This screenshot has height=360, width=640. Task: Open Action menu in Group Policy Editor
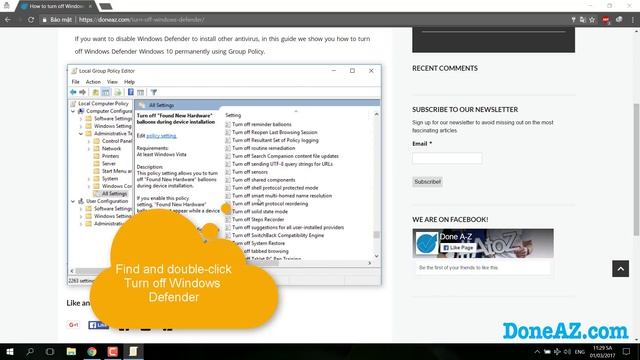[x=93, y=82]
